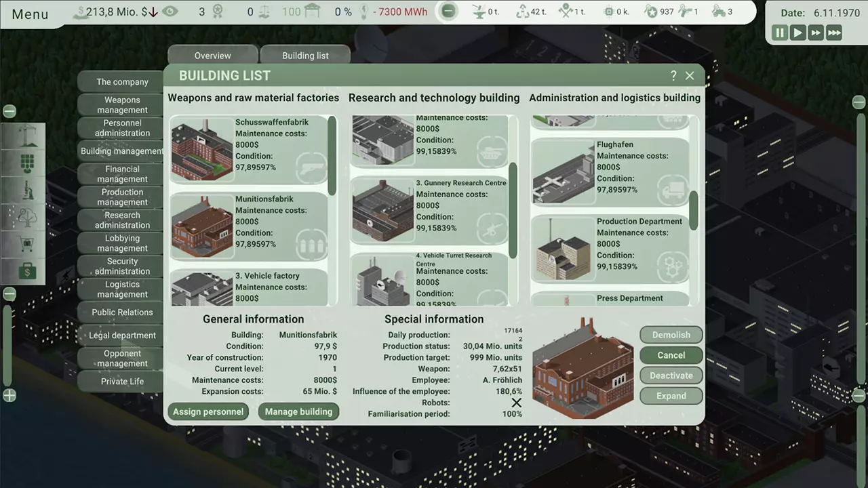Viewport: 868px width, 488px height.
Task: Select the tree landscaping icon in sidebar
Action: pos(27,218)
